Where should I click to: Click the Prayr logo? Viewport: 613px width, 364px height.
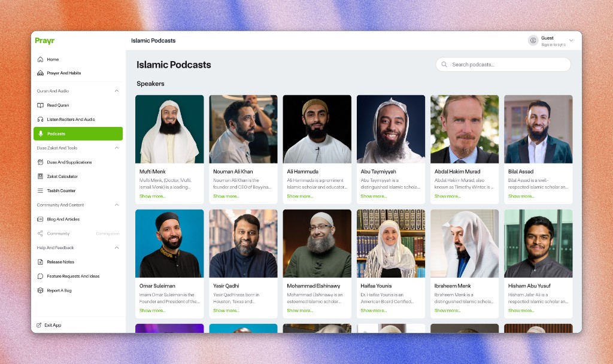point(44,41)
